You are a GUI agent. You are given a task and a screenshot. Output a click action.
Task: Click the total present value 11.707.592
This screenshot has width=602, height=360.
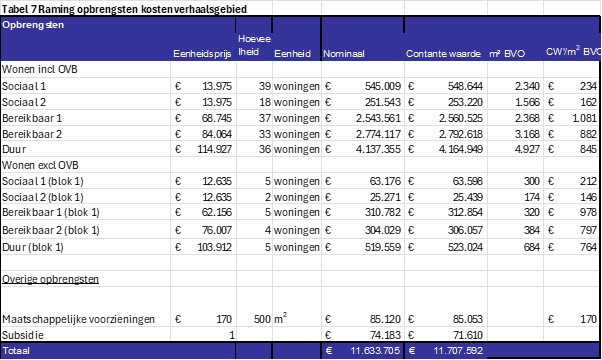point(458,351)
